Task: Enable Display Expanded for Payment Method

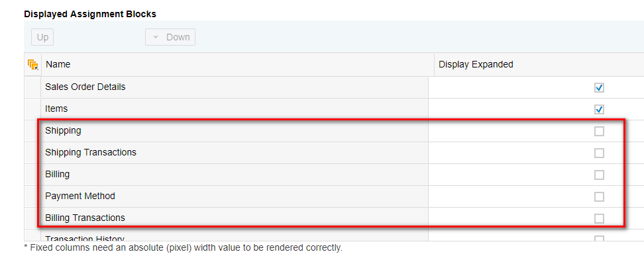Action: click(599, 196)
